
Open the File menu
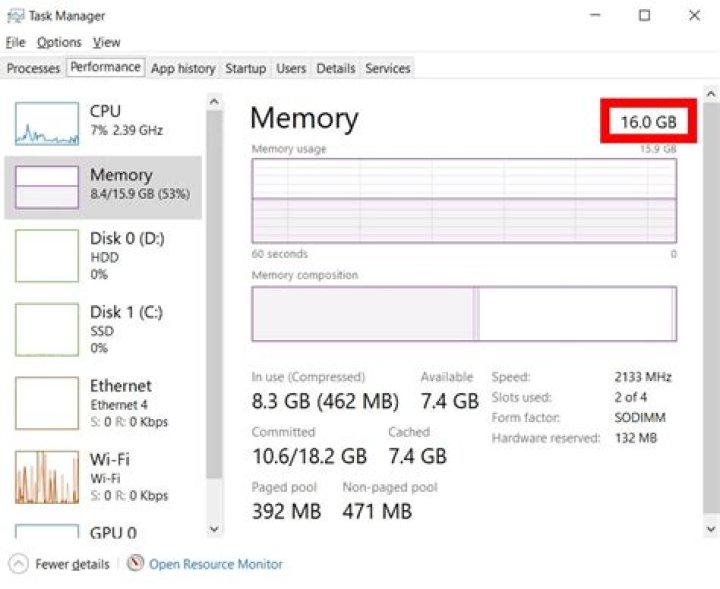click(x=15, y=42)
